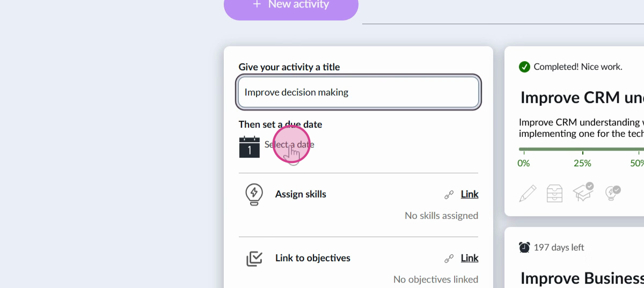Viewport: 644px width, 288px height.
Task: Click the graduation cap icon on CRM card
Action: point(583,192)
